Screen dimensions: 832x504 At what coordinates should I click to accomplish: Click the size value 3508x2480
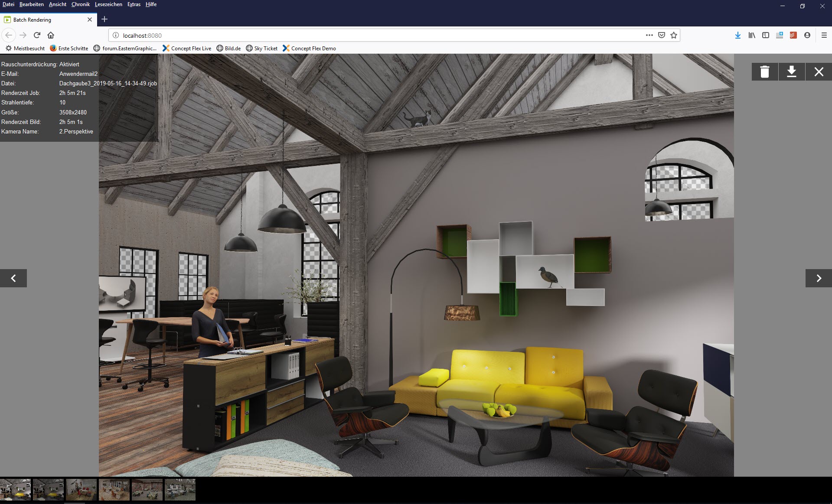tap(73, 112)
